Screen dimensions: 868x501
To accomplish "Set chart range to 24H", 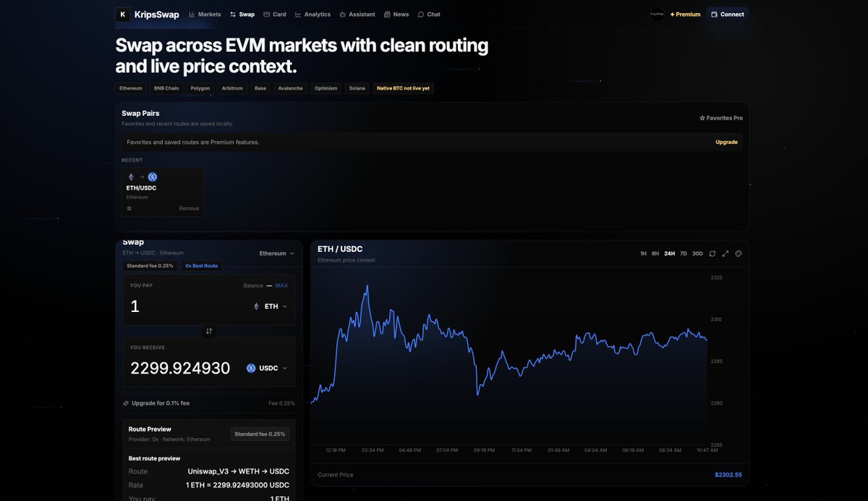I will coord(670,253).
